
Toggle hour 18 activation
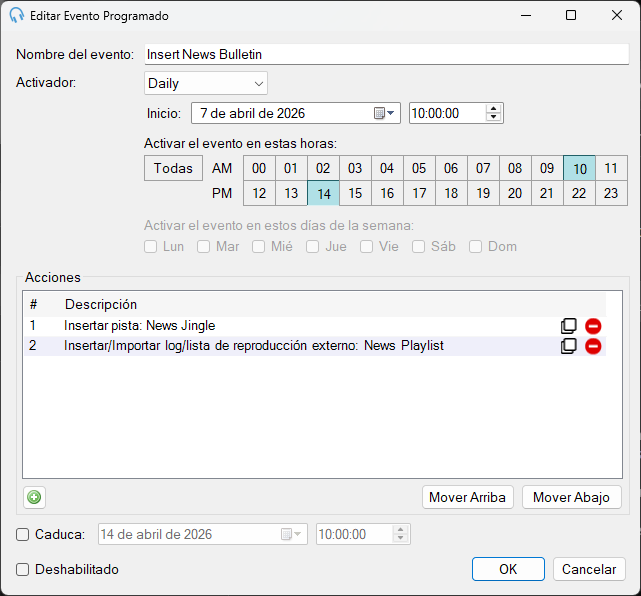(451, 193)
